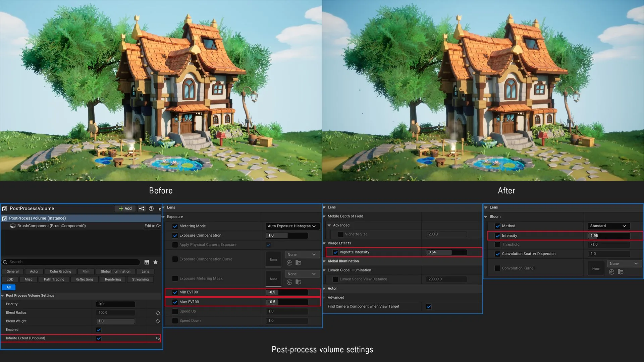Select the Actor filter button

[34, 271]
